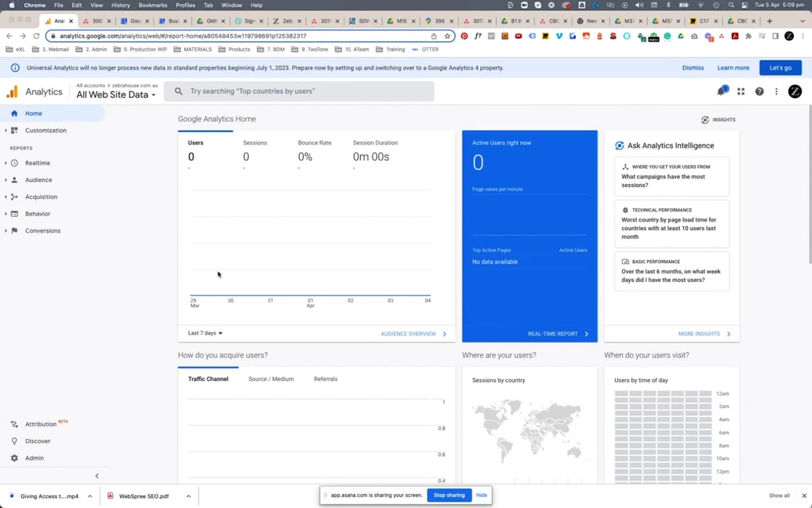Viewport: 812px width, 508px height.
Task: Open notifications bell icon
Action: (x=721, y=91)
